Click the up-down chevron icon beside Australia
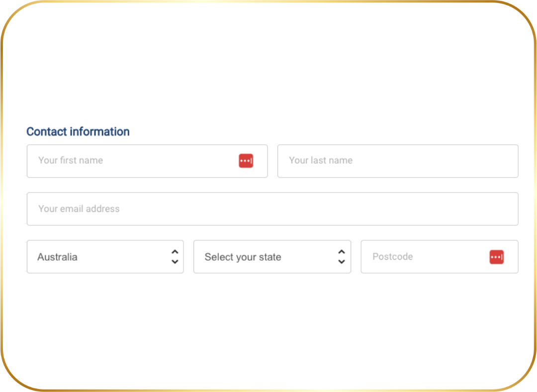The height and width of the screenshot is (392, 537). (x=175, y=257)
